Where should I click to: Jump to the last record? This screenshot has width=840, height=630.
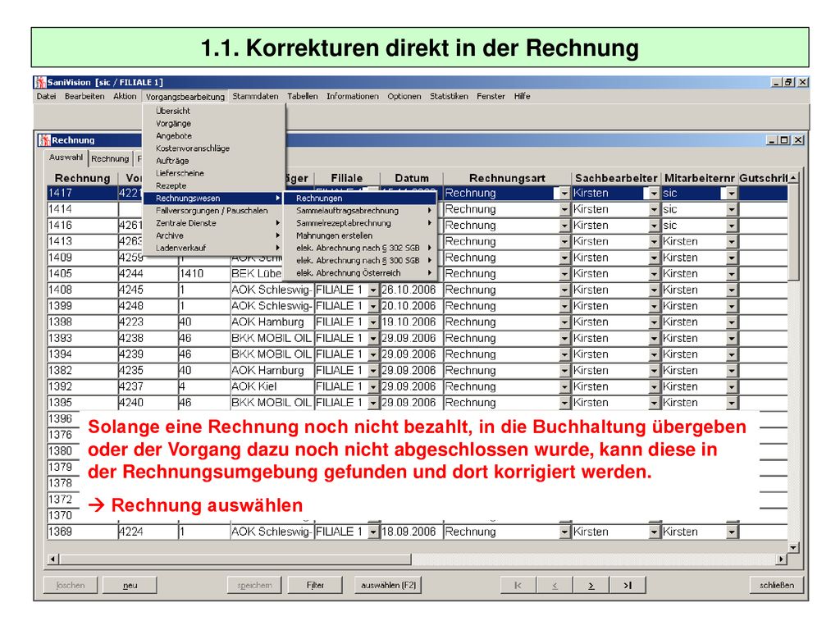(x=628, y=585)
